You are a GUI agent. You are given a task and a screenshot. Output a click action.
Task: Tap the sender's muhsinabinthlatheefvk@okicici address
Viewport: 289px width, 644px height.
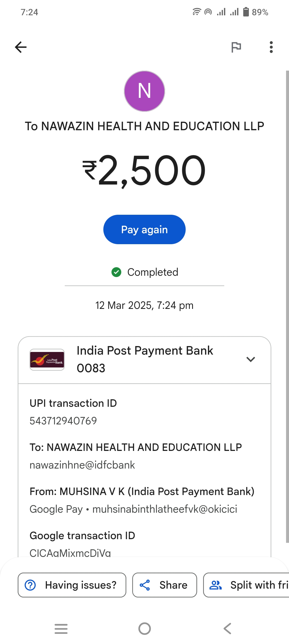[x=165, y=509]
